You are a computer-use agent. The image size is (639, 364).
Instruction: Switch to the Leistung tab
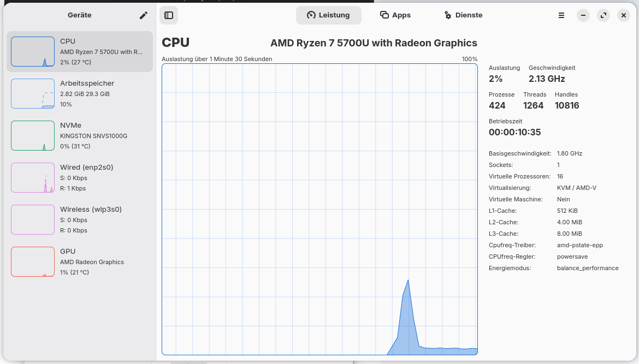tap(328, 15)
